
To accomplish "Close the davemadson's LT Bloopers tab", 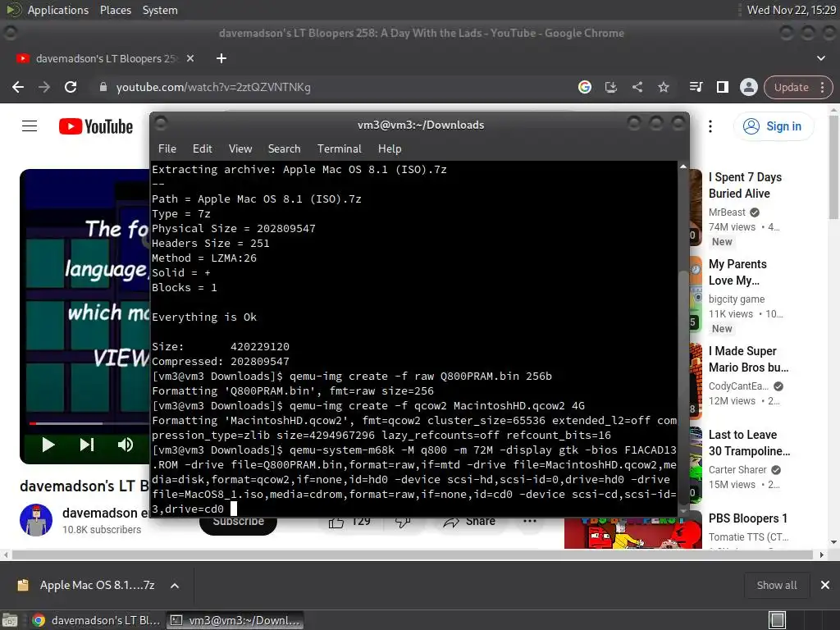I will 190,58.
